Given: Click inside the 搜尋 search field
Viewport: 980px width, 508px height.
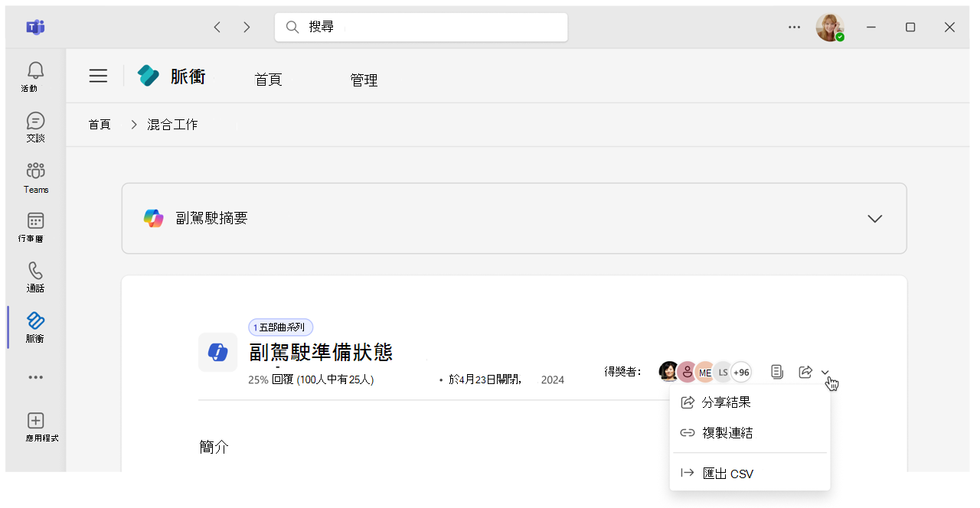Looking at the screenshot, I should (x=421, y=27).
